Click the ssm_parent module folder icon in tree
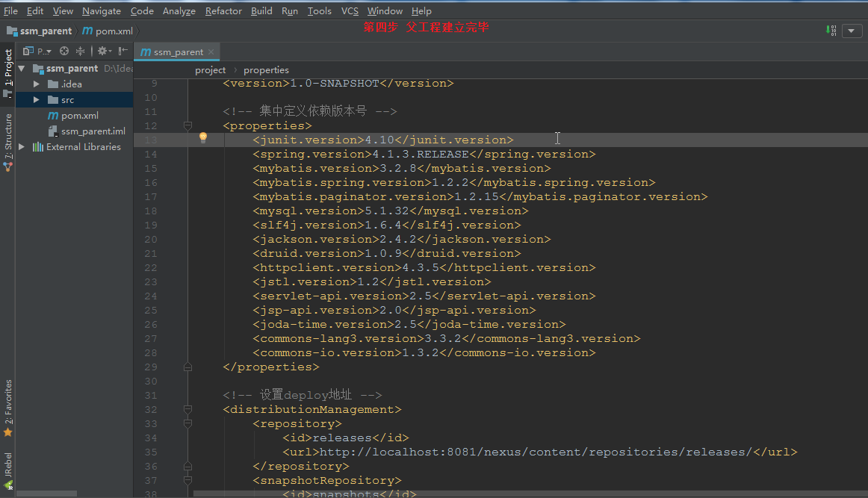868x498 pixels. click(x=38, y=69)
